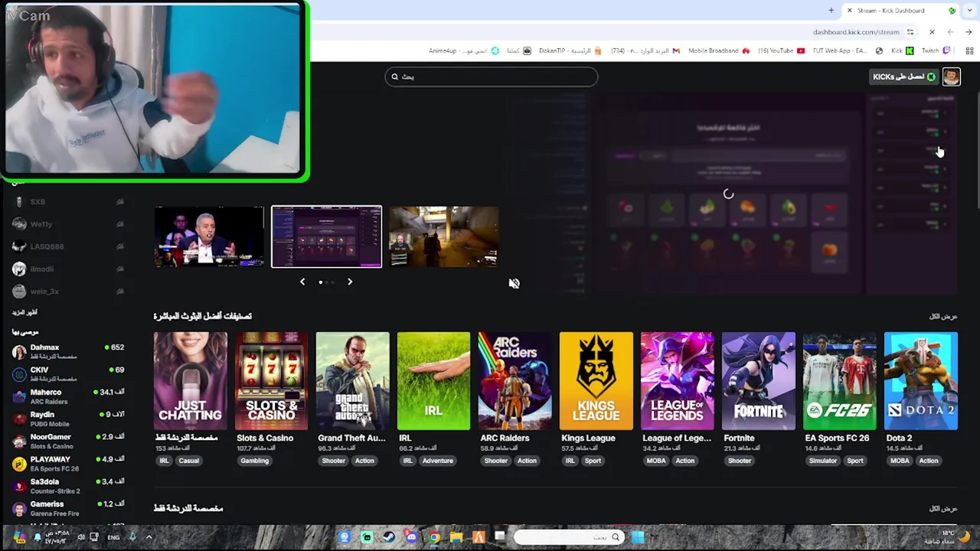Open the Just Chatting category cover

tap(190, 380)
